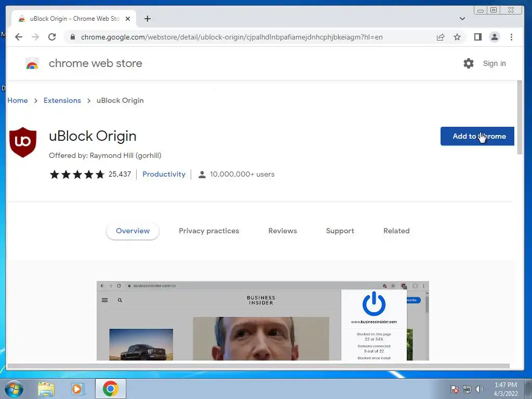Switch to the Related tab

point(396,231)
